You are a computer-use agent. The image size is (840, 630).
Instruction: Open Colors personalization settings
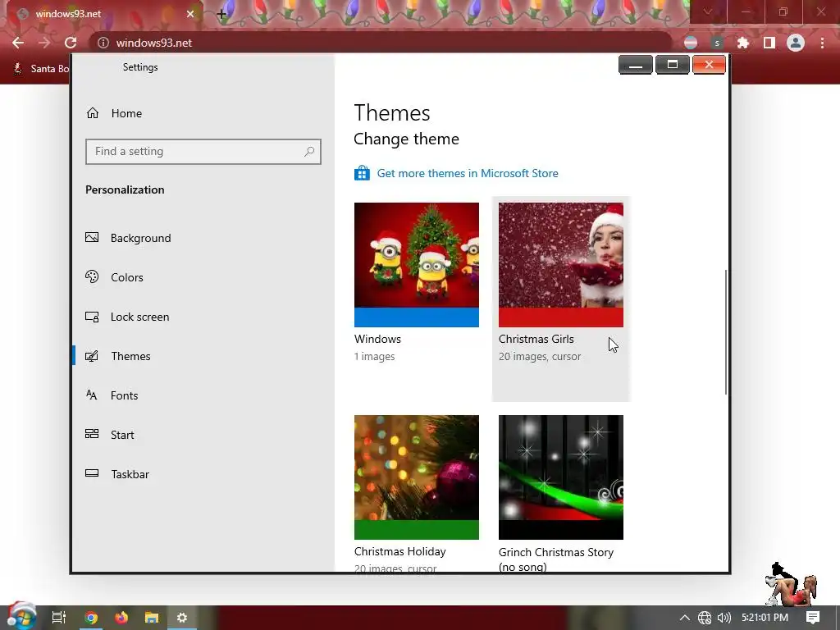(x=127, y=277)
